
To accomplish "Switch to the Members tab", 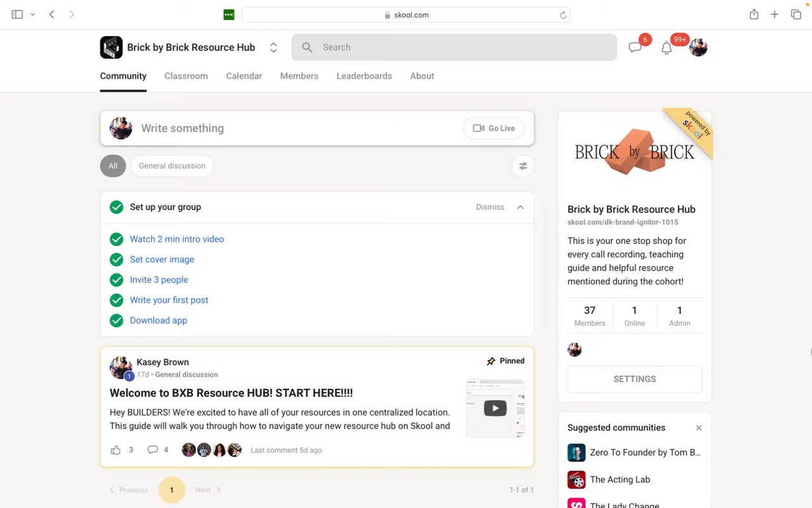I will (299, 76).
